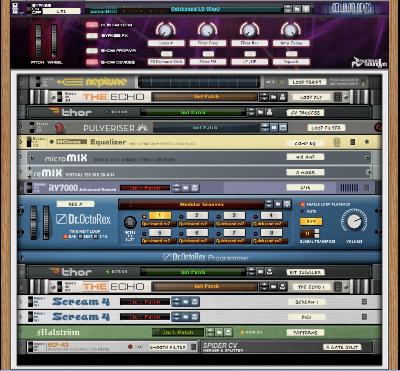
Task: Select loop slot 7 on Dr. Octo Rex
Action: point(234,232)
